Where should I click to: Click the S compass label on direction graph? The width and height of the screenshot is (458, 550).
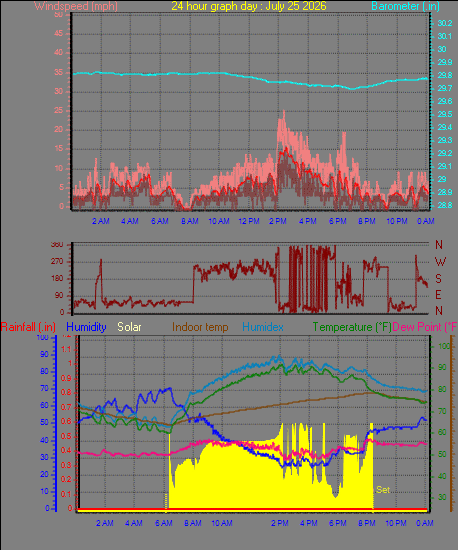438,279
